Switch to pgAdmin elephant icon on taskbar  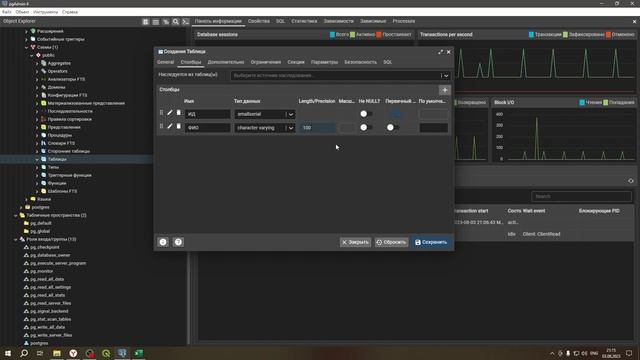coord(122,353)
